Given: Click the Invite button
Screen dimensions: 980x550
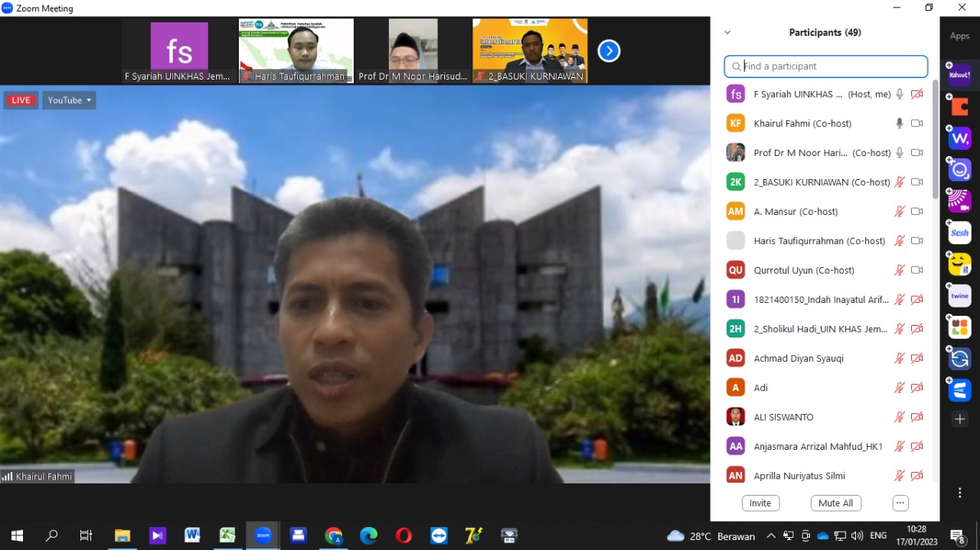Looking at the screenshot, I should click(760, 503).
